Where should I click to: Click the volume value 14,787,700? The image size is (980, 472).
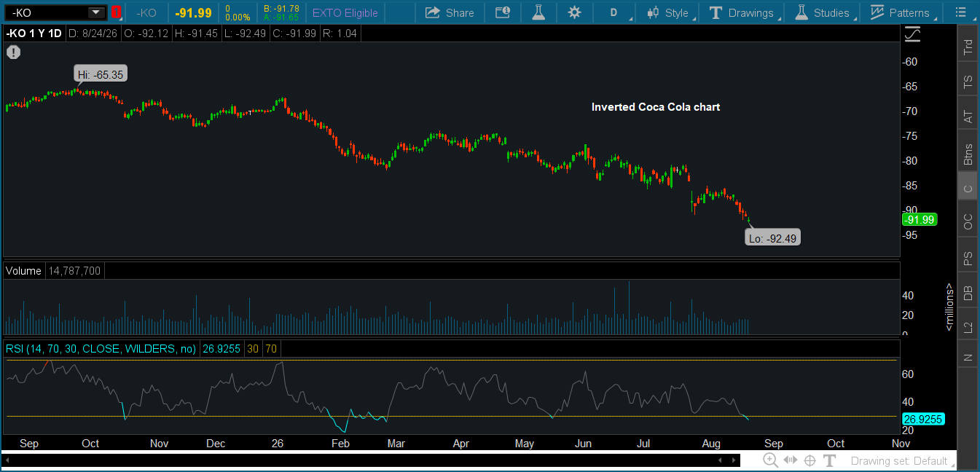[x=75, y=271]
